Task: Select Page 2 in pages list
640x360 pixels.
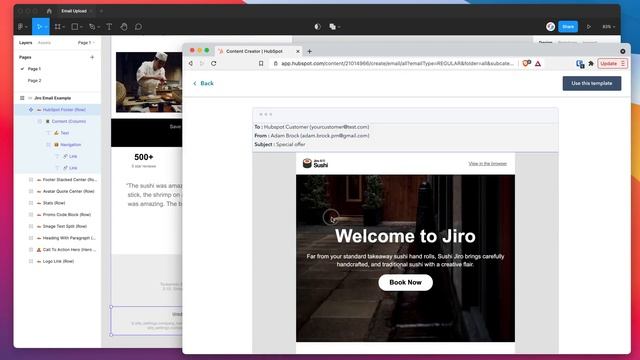Action: 34,80
